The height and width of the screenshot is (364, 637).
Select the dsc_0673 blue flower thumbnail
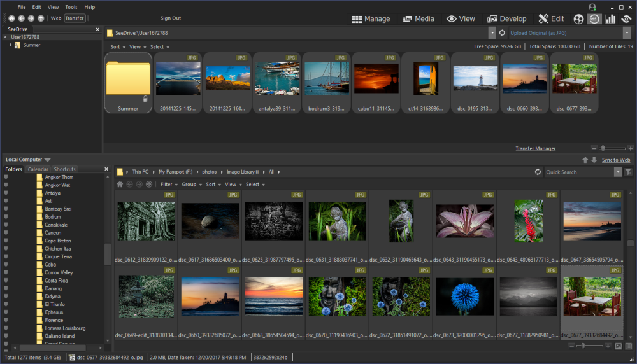tap(464, 298)
